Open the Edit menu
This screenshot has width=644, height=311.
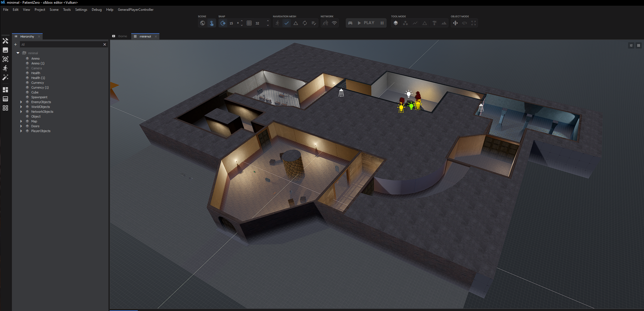pyautogui.click(x=16, y=10)
